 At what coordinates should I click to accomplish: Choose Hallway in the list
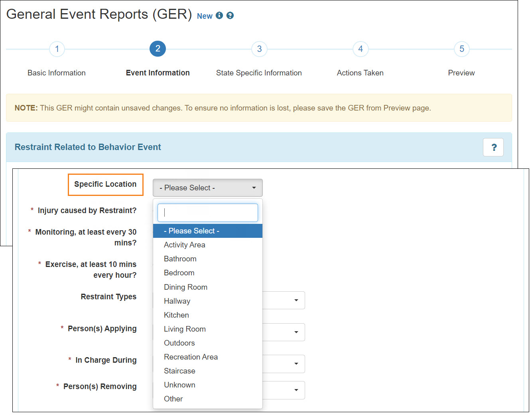click(x=208, y=301)
